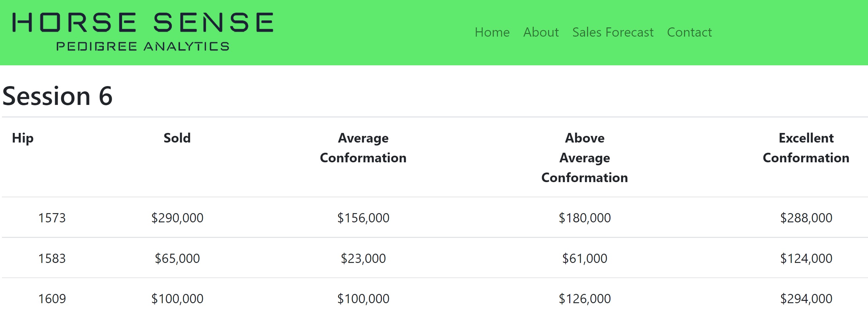Image resolution: width=868 pixels, height=320 pixels.
Task: Click the $126,000 above average value
Action: click(584, 299)
